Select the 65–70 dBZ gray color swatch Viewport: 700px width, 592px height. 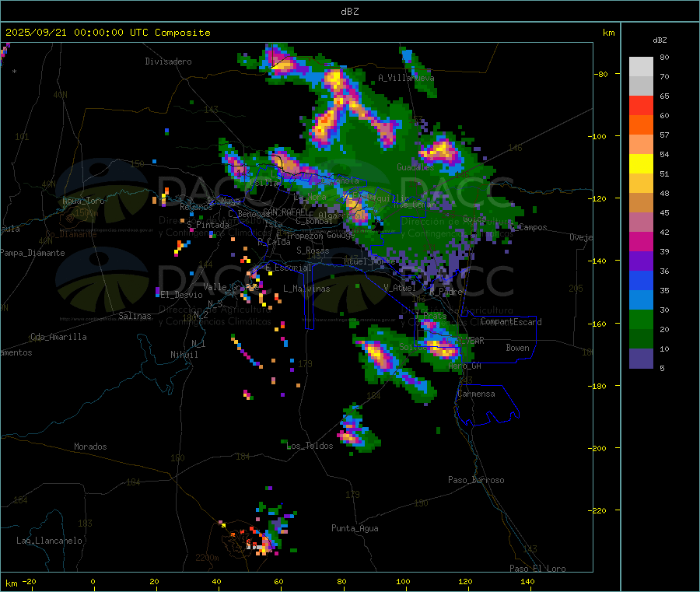[641, 86]
